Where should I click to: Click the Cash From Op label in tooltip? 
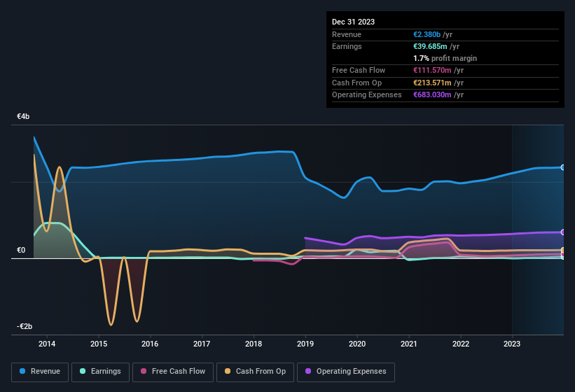[356, 83]
